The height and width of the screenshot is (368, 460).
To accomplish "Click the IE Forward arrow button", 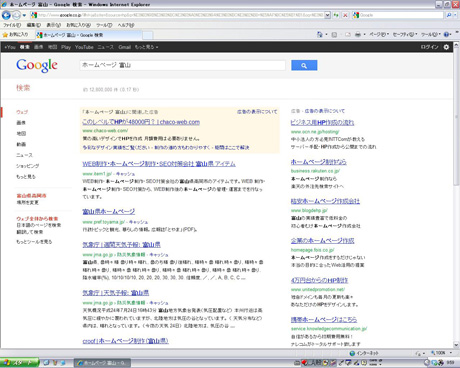I will [x=16, y=15].
